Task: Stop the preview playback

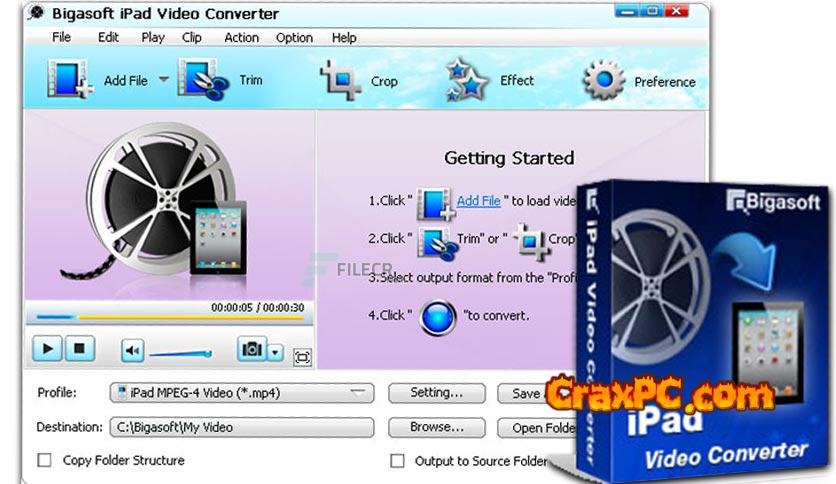Action: tap(79, 349)
